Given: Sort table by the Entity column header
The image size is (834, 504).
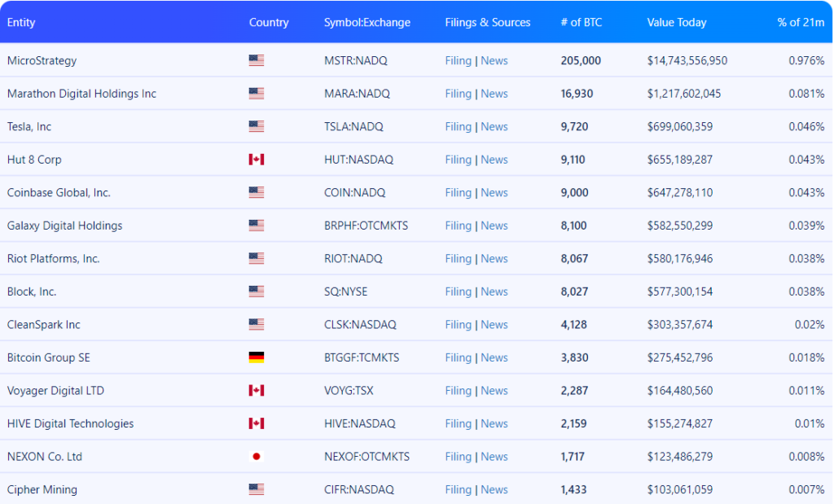Looking at the screenshot, I should (21, 22).
